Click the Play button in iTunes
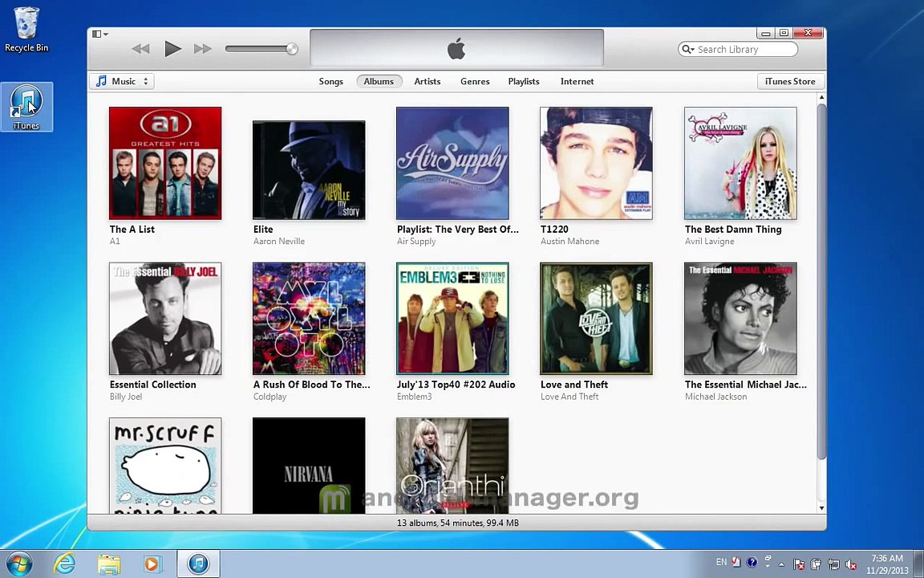This screenshot has height=578, width=924. [172, 48]
